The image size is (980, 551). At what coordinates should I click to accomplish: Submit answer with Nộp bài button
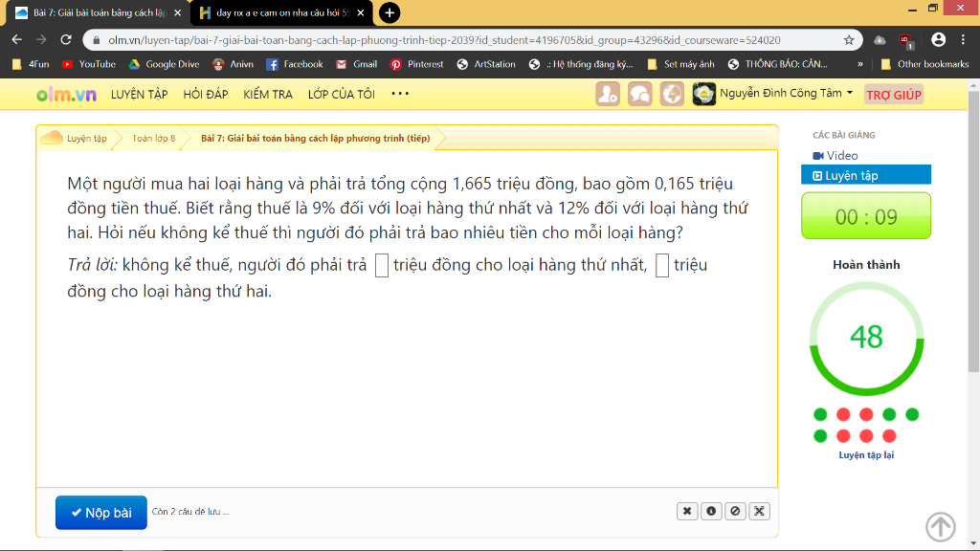[101, 513]
